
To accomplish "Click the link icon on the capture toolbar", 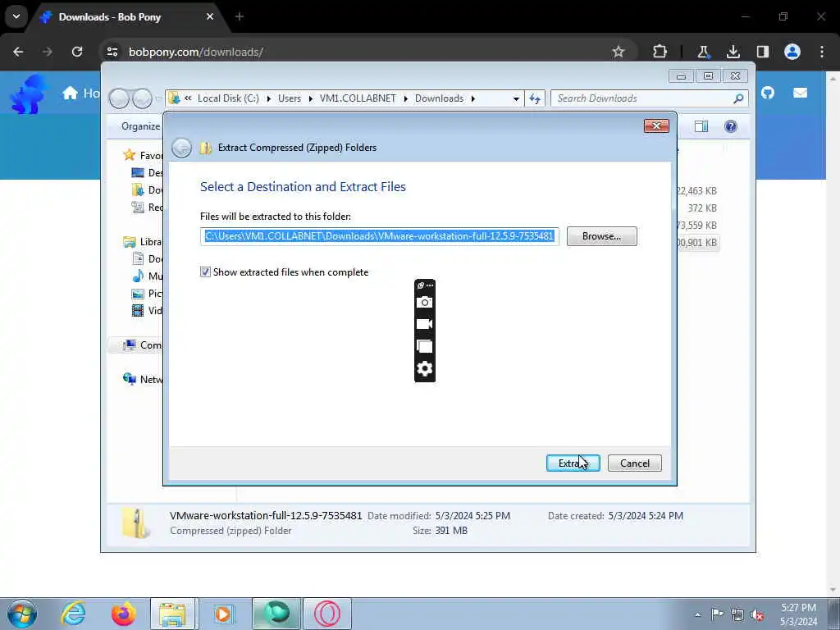I will (421, 285).
